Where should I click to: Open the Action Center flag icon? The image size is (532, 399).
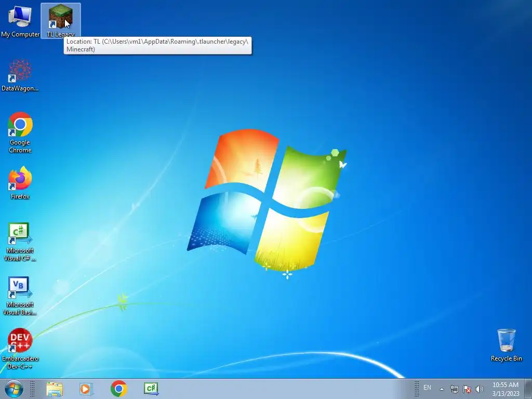(x=467, y=389)
